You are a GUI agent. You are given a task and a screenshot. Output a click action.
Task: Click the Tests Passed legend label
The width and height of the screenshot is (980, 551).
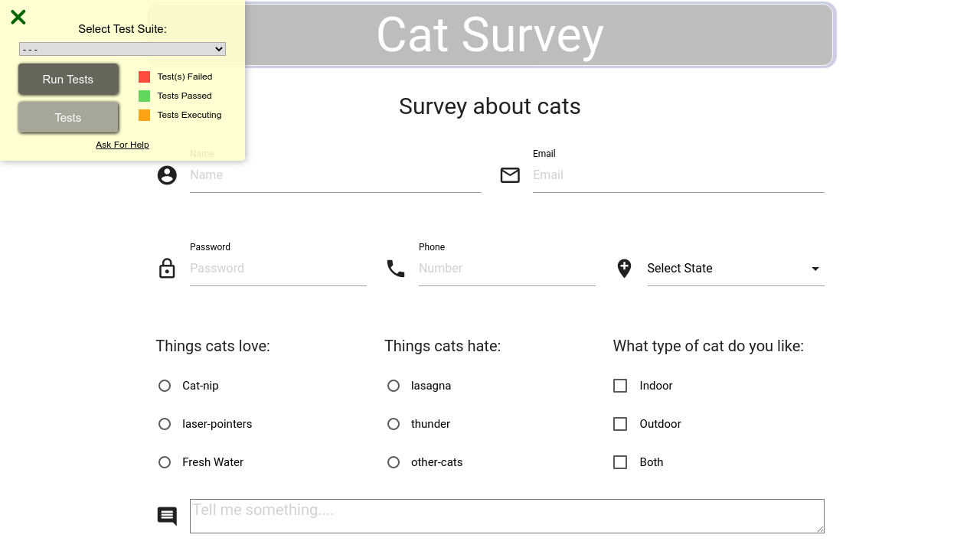pyautogui.click(x=185, y=96)
